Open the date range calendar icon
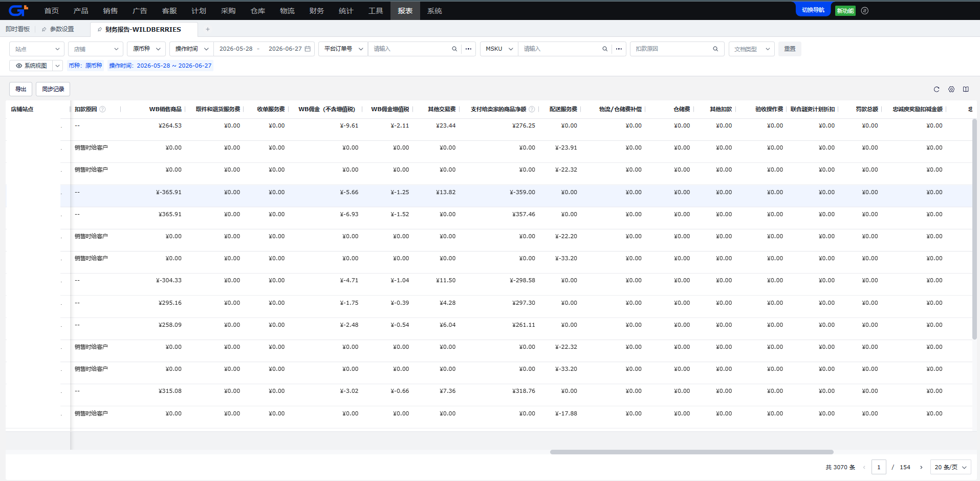 click(x=308, y=49)
